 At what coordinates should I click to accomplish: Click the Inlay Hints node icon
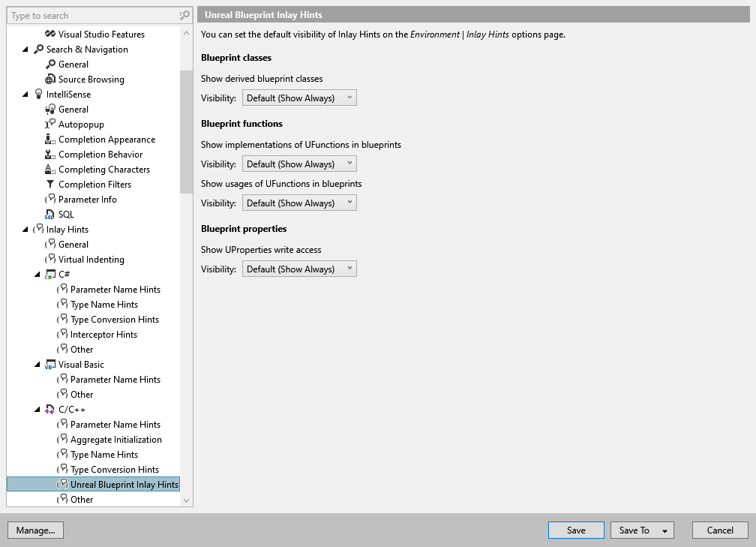(38, 229)
